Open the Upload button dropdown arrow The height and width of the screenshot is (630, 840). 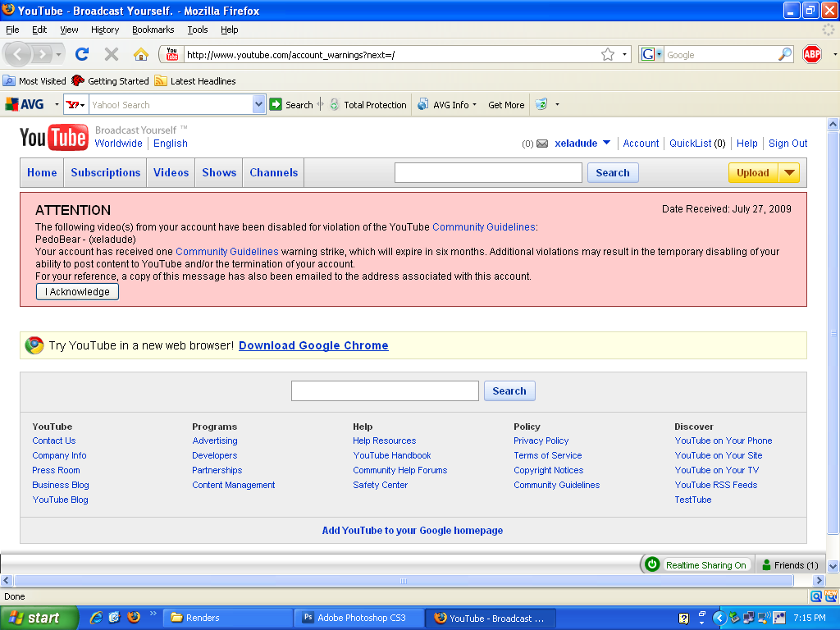[x=788, y=172]
